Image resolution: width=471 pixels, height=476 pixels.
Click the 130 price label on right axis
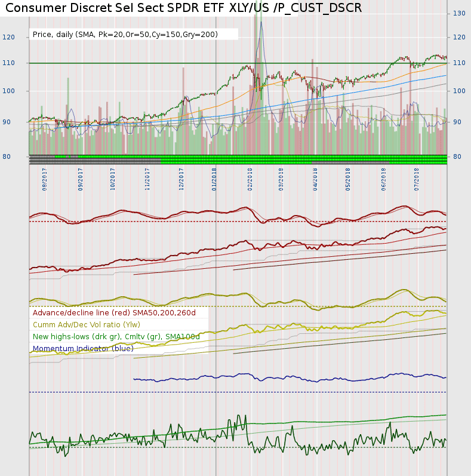[x=459, y=13]
